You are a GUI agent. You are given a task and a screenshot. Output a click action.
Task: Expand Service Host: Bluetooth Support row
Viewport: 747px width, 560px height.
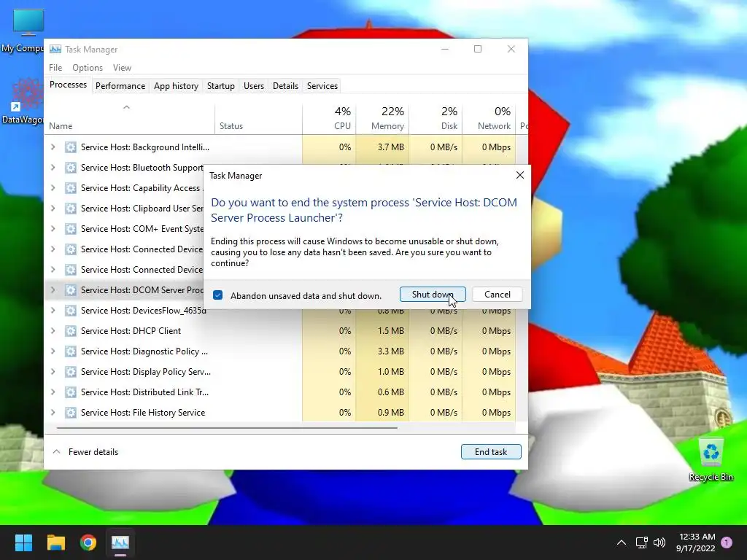pyautogui.click(x=53, y=168)
